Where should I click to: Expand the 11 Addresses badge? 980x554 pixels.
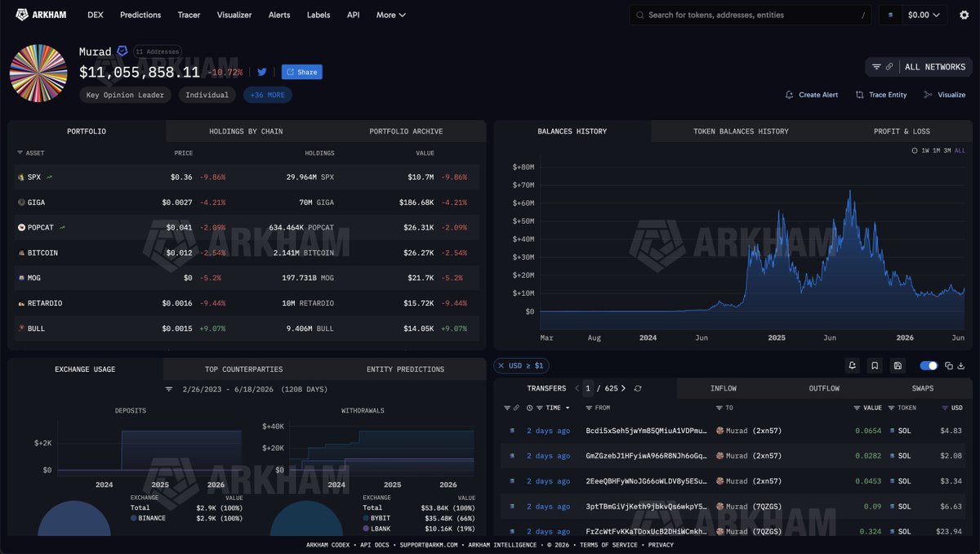coord(156,51)
